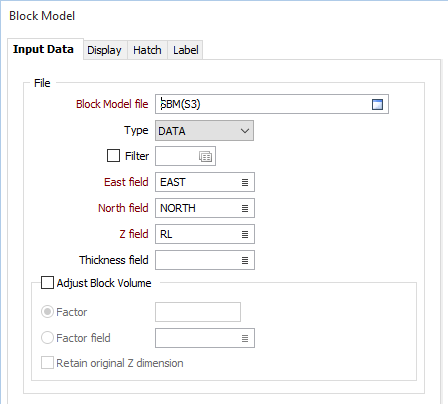Image resolution: width=448 pixels, height=404 pixels.
Task: Open the Filter form icon
Action: pos(205,156)
